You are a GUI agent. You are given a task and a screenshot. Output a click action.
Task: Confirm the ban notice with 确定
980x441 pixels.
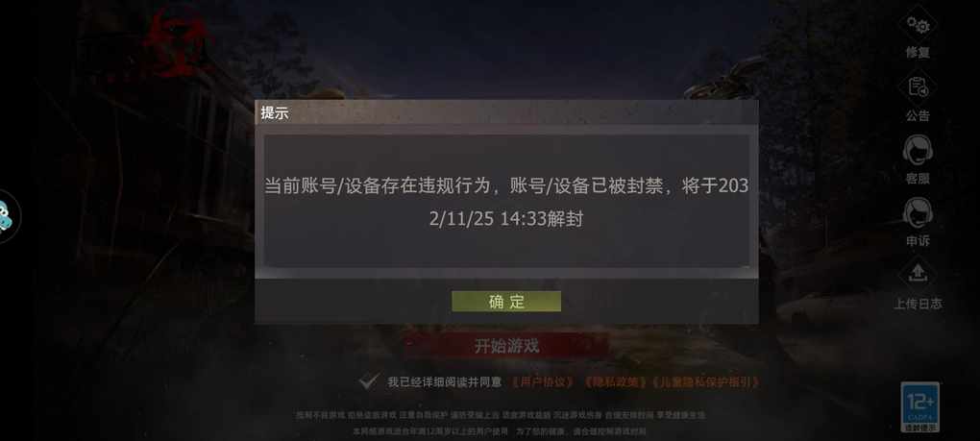pyautogui.click(x=506, y=301)
